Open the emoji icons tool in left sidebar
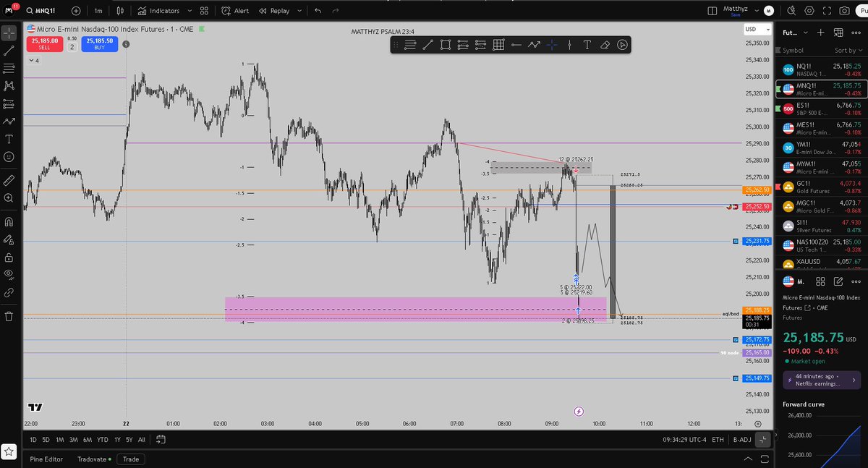Viewport: 868px width, 468px height. click(9, 156)
